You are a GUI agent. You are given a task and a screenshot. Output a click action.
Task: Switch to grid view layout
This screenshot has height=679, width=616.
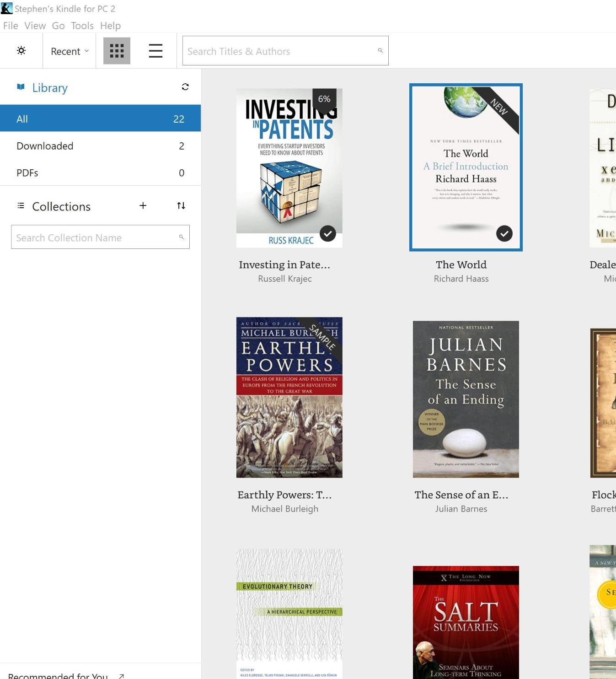click(x=117, y=51)
